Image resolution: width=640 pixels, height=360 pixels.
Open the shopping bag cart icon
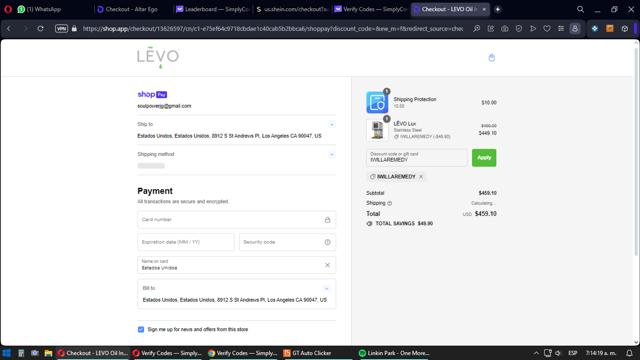(491, 58)
